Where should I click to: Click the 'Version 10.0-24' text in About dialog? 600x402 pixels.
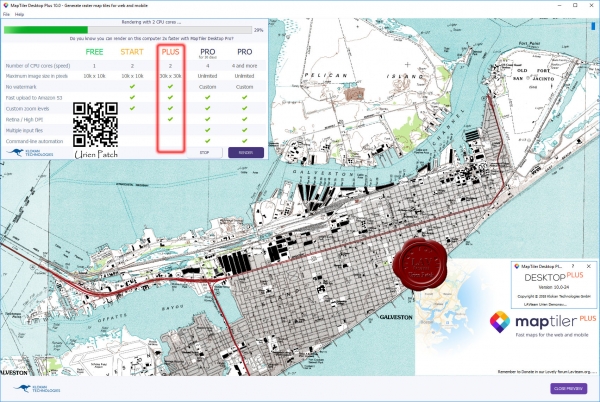pos(553,287)
